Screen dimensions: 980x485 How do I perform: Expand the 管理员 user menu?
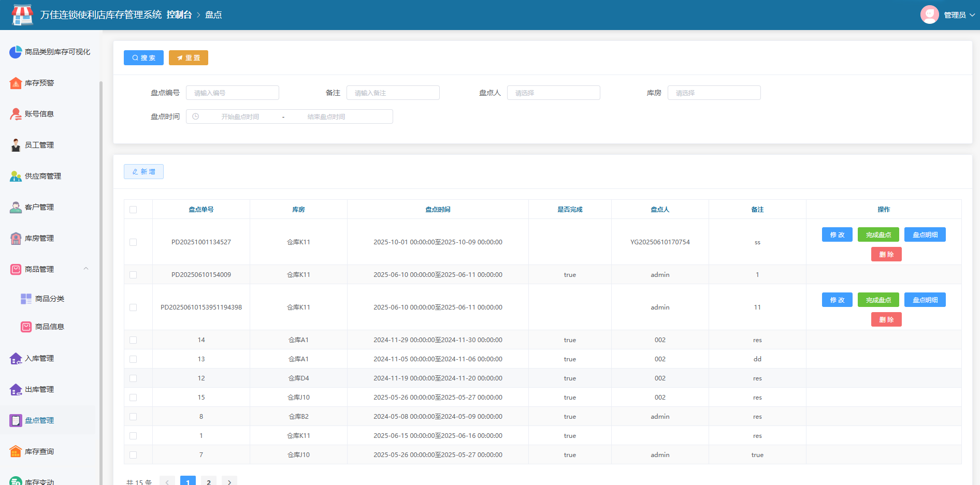(x=959, y=15)
